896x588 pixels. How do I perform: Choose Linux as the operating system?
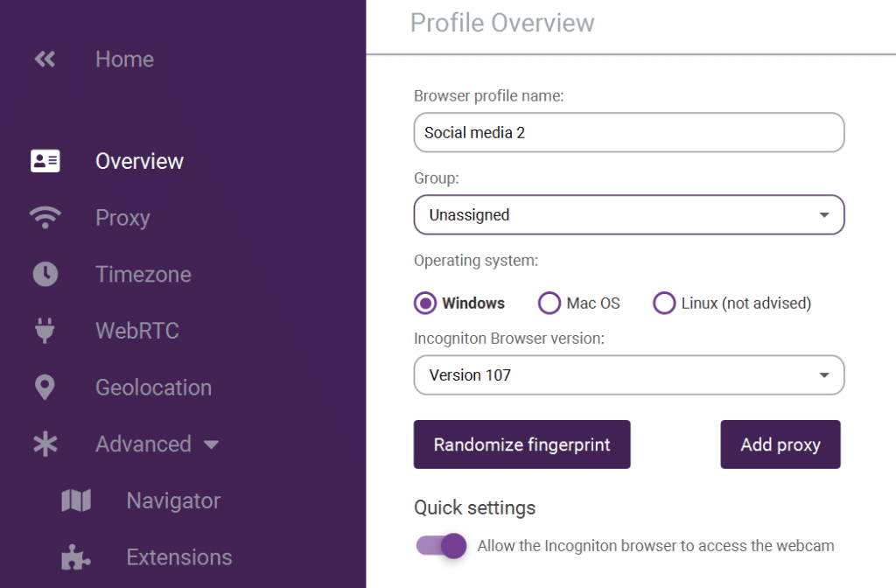[x=664, y=303]
